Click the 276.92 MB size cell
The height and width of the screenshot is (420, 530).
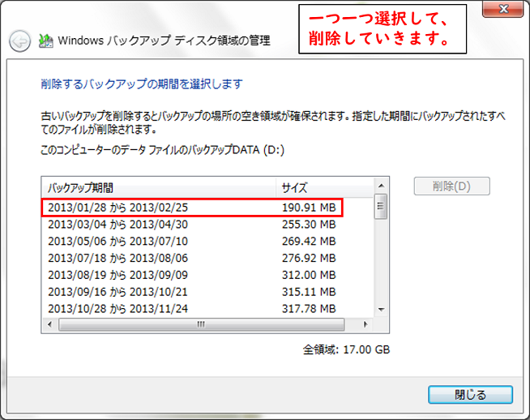(309, 258)
